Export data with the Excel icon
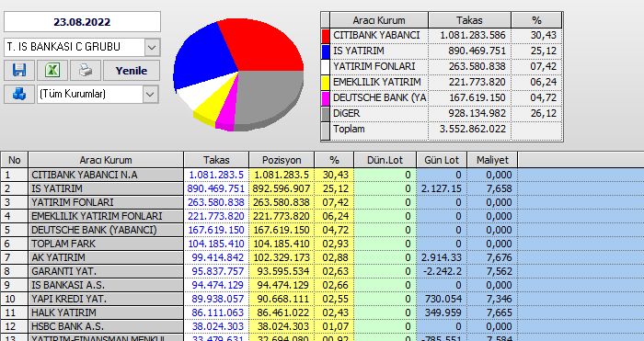Screen dimensions: 644x341 (52, 71)
